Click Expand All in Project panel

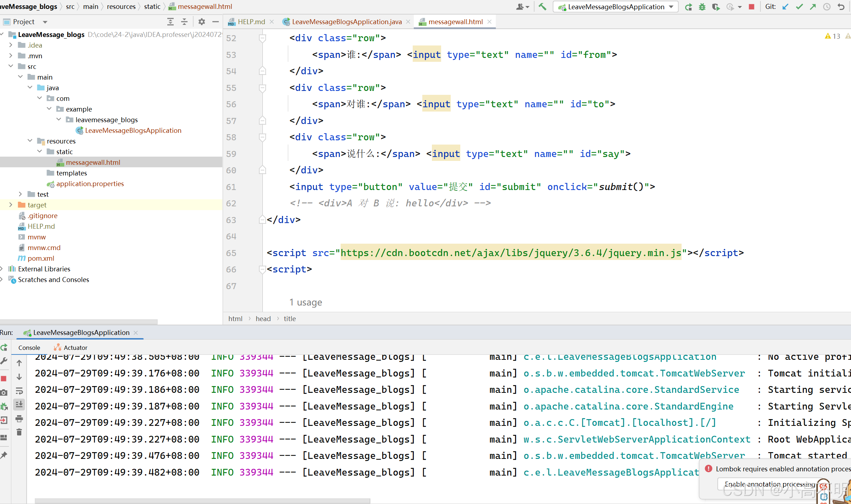click(x=170, y=22)
